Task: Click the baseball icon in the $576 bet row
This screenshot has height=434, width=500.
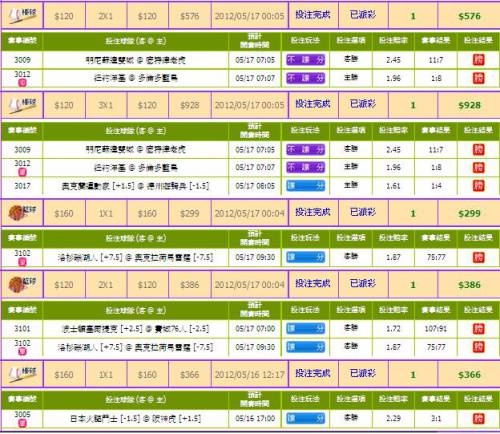Action: click(22, 16)
